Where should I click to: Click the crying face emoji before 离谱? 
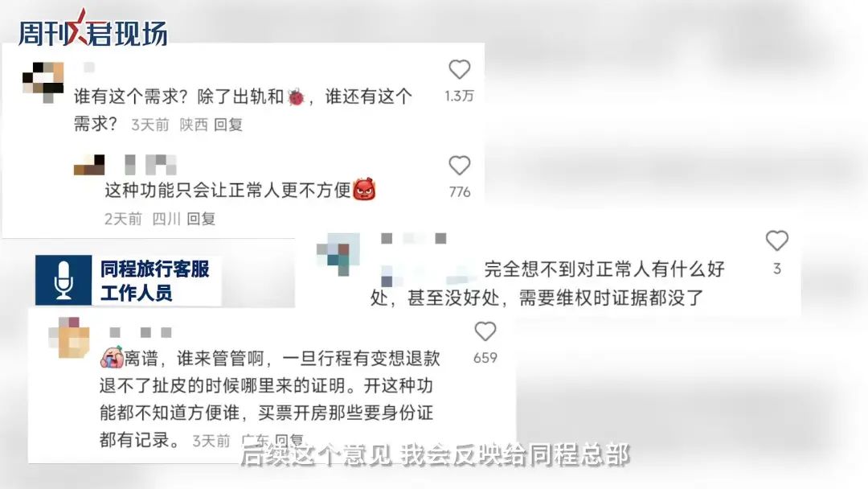112,358
